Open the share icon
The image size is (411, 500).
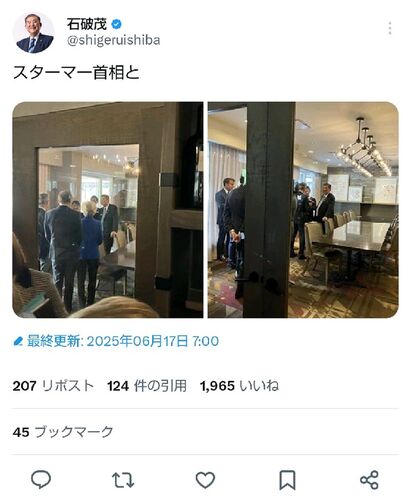click(369, 480)
